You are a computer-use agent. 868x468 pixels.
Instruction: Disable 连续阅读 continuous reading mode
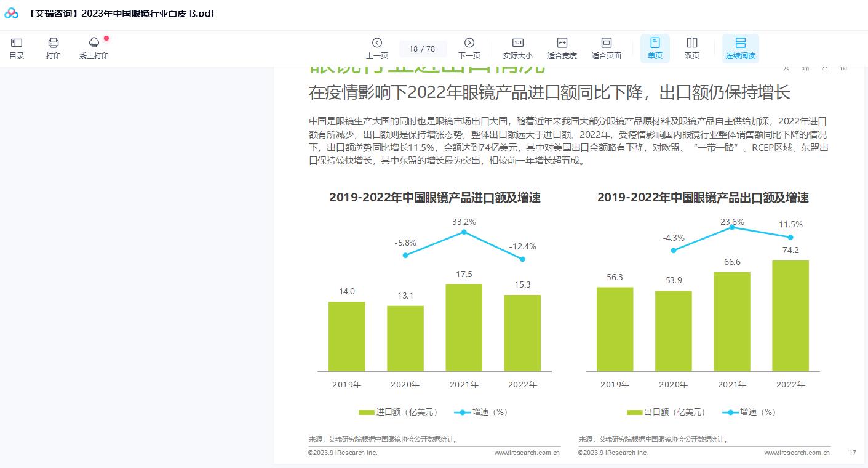(x=740, y=47)
